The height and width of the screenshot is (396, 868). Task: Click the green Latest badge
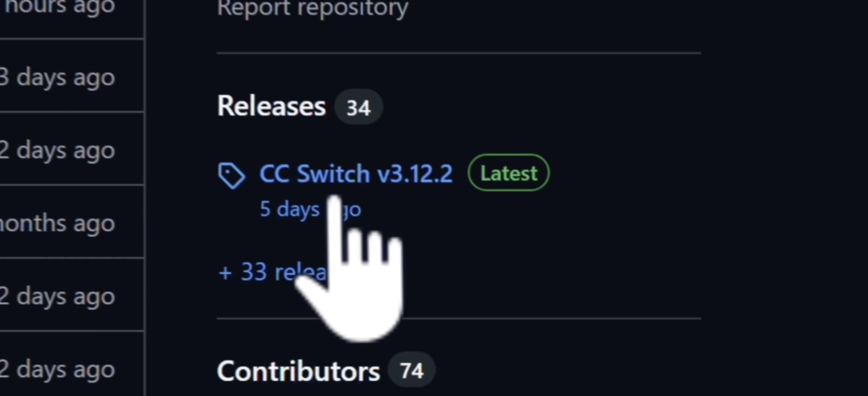click(x=509, y=174)
